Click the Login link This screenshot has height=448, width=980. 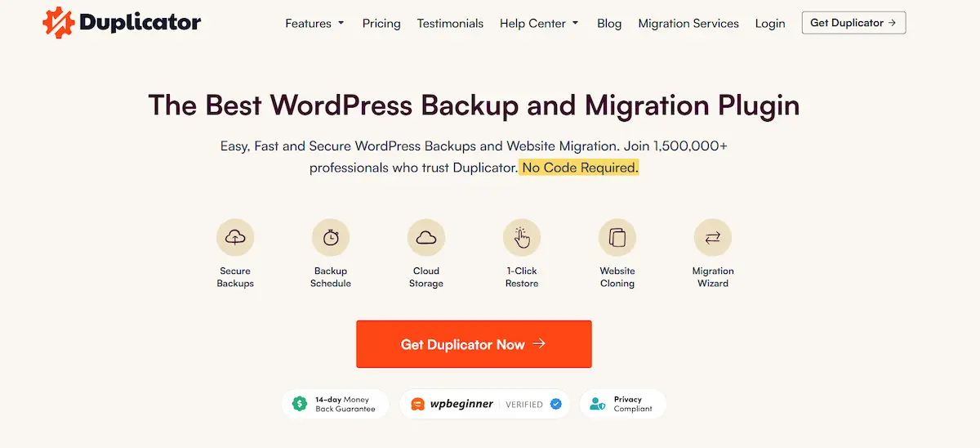coord(770,24)
